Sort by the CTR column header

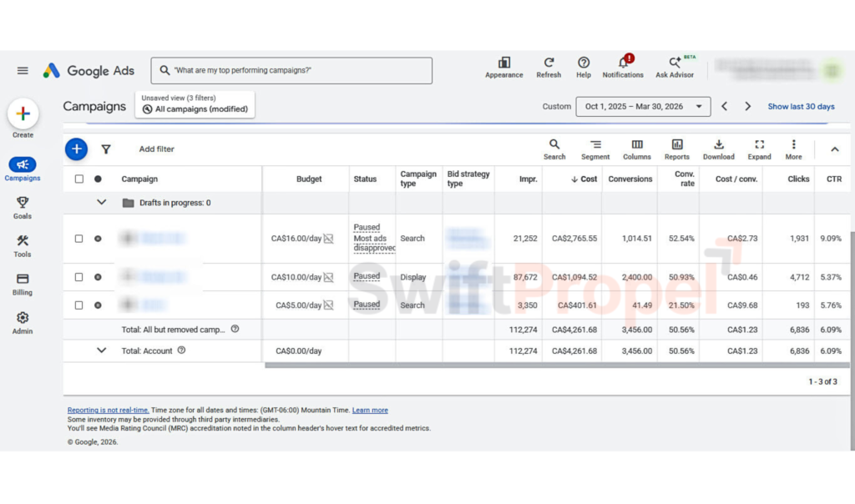(x=834, y=179)
